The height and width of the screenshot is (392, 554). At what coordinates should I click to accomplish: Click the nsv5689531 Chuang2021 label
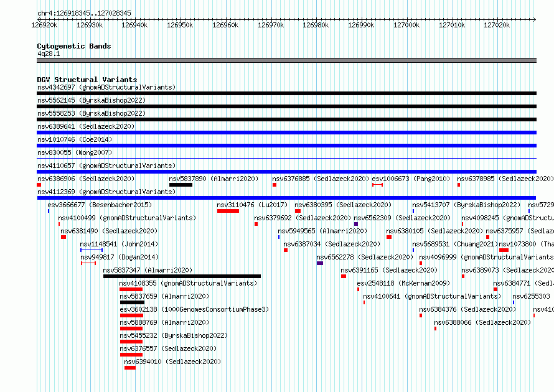point(455,244)
